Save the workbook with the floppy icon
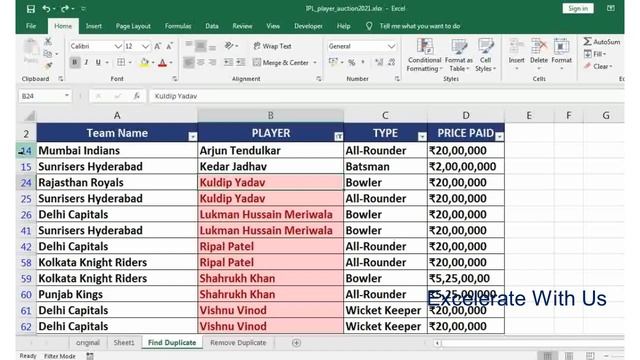 coord(31,9)
